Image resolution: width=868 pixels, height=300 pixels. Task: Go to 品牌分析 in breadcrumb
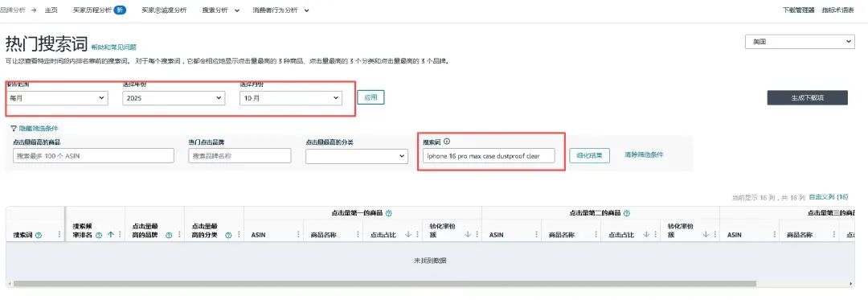(x=13, y=10)
